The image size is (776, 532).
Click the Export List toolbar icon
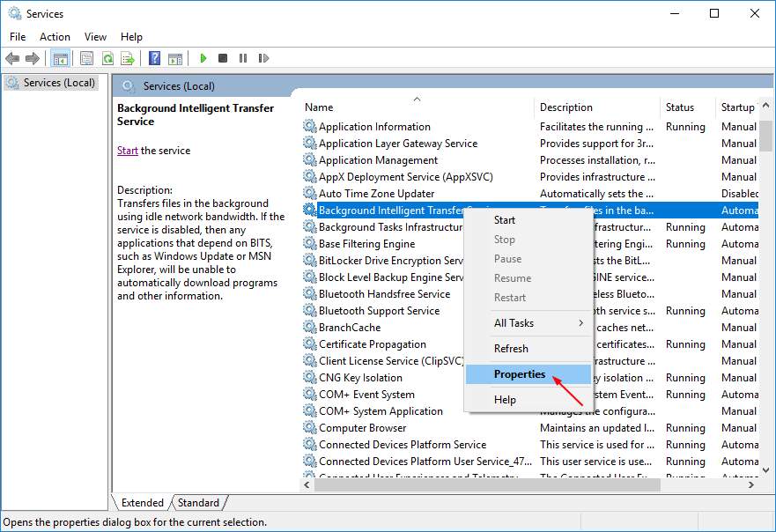pyautogui.click(x=129, y=58)
